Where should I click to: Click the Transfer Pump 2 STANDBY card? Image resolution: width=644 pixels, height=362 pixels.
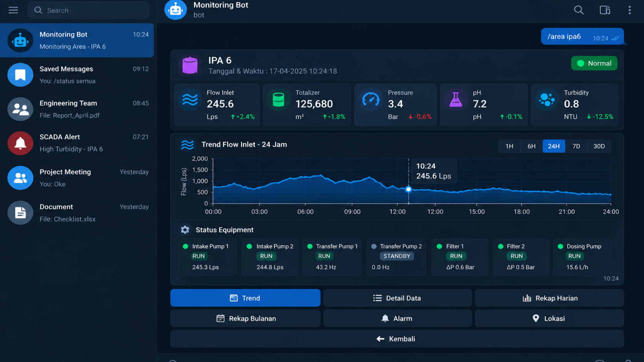coord(396,257)
